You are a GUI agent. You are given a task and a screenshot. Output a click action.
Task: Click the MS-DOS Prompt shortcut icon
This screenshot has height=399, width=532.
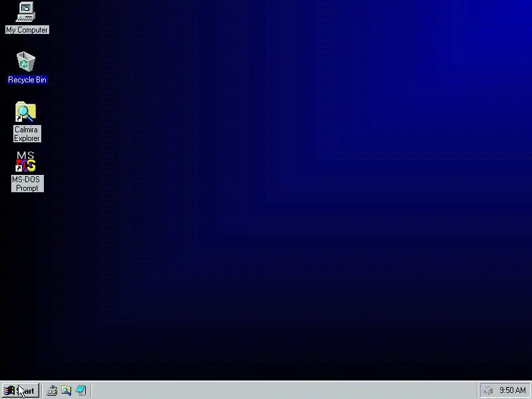point(26,162)
